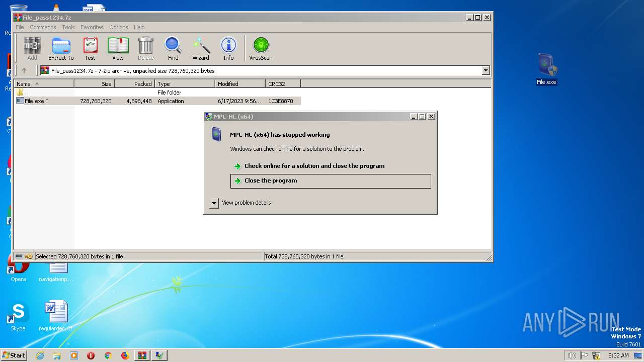This screenshot has height=362, width=644.
Task: Open Windows Explorer from taskbar
Action: coord(57,355)
